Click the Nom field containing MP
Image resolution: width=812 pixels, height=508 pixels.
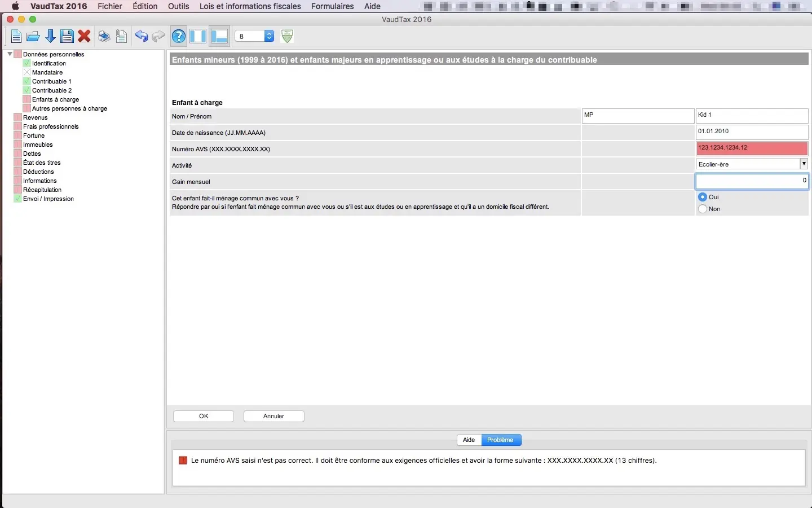coord(638,116)
